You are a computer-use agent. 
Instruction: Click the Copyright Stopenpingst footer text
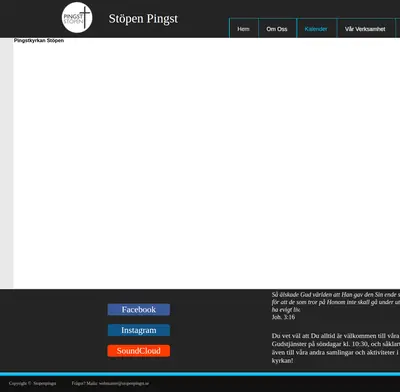(33, 383)
